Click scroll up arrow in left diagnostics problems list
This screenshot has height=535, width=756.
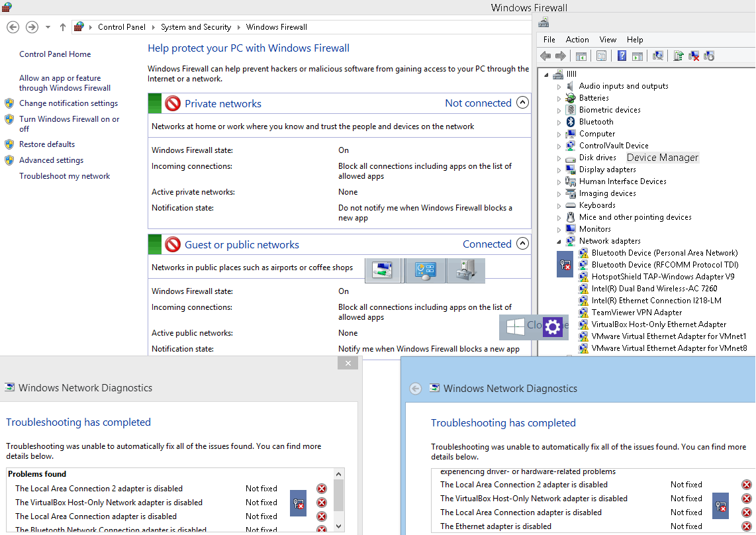point(338,474)
